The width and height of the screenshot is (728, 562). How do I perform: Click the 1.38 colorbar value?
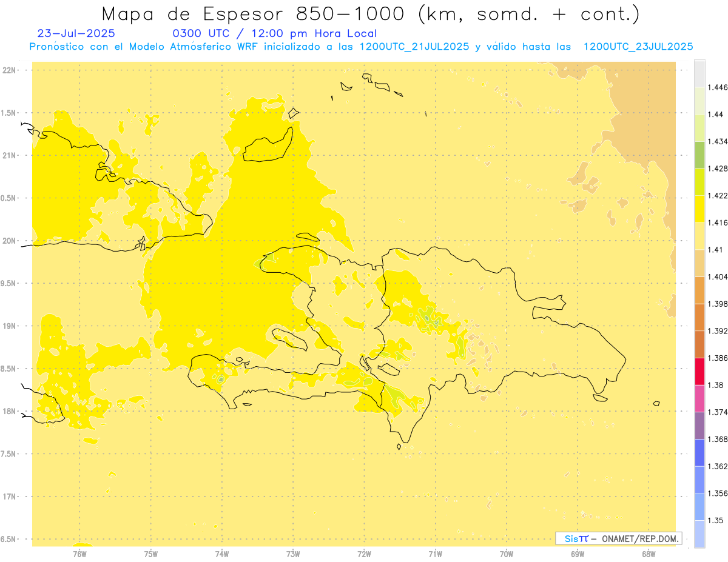715,385
